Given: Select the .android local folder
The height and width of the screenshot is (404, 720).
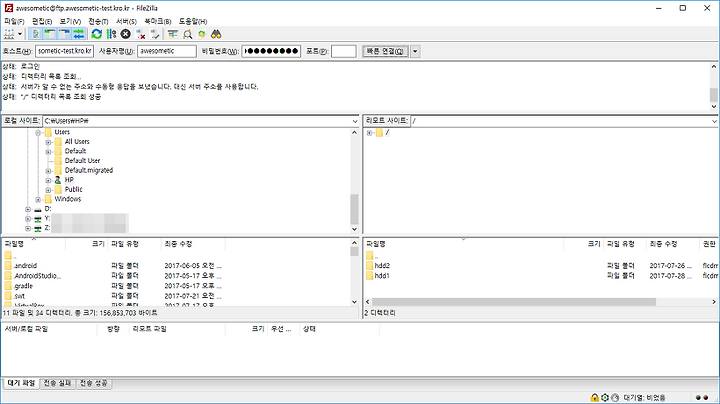Looking at the screenshot, I should click(25, 266).
